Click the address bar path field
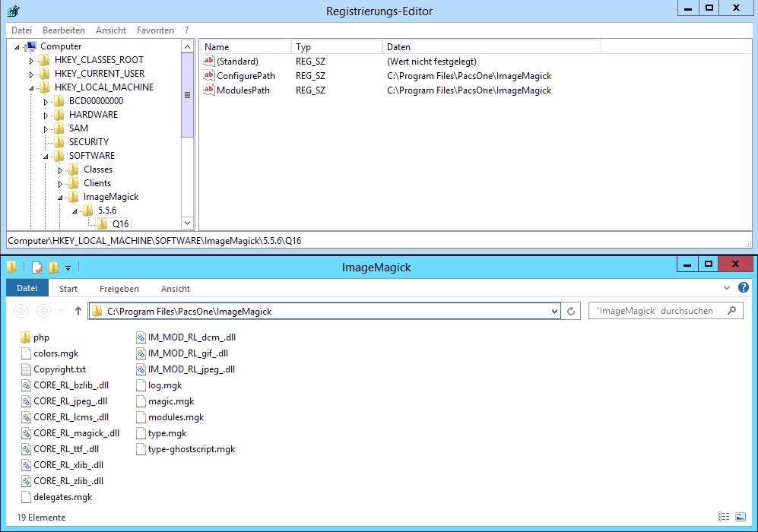Image resolution: width=758 pixels, height=532 pixels. pyautogui.click(x=324, y=311)
